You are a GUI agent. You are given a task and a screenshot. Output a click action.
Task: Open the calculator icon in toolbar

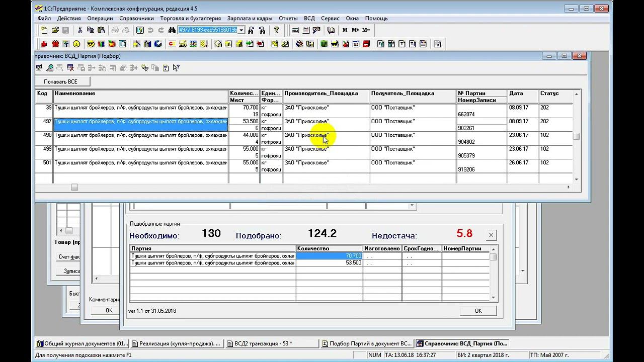point(295,30)
